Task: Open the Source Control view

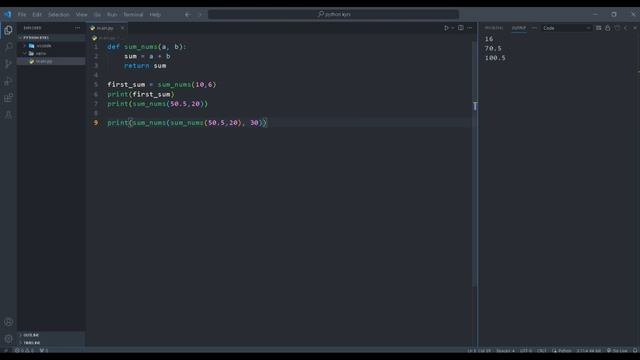Action: (8, 64)
